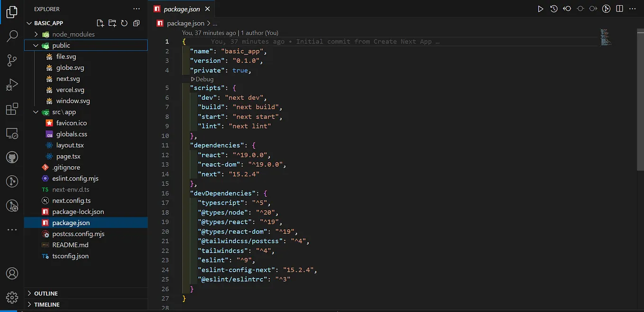
Task: Open the Extensions marketplace
Action: (x=12, y=109)
